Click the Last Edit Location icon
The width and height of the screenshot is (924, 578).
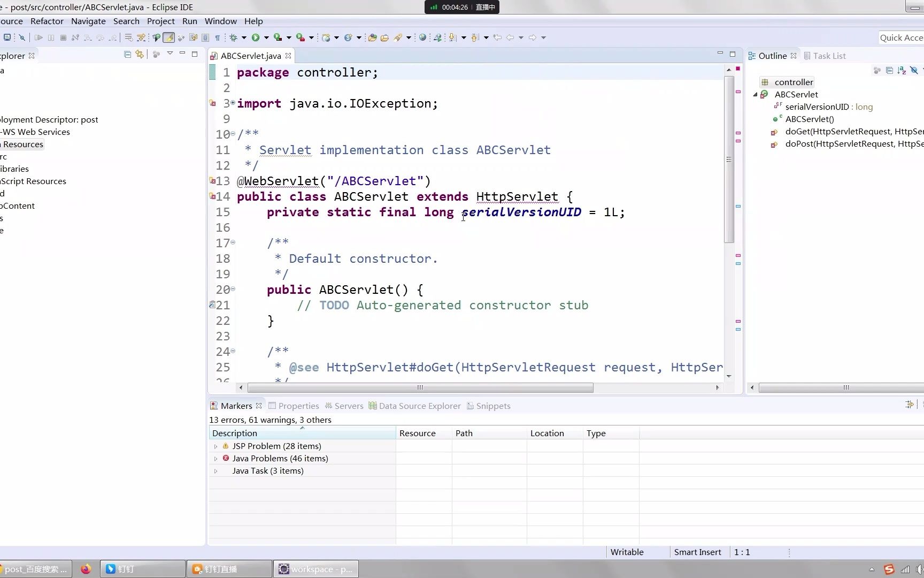point(497,37)
